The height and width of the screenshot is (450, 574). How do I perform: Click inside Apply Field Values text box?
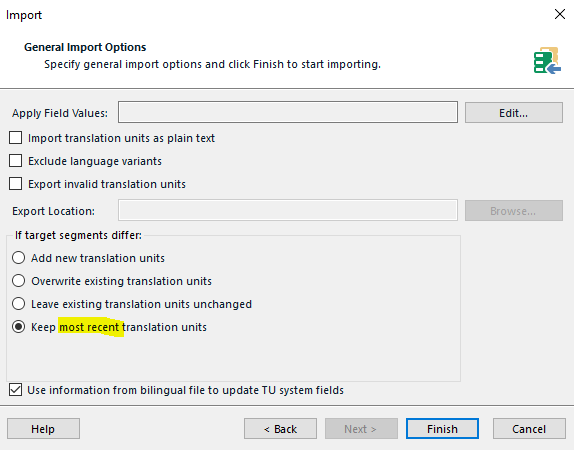coord(288,112)
